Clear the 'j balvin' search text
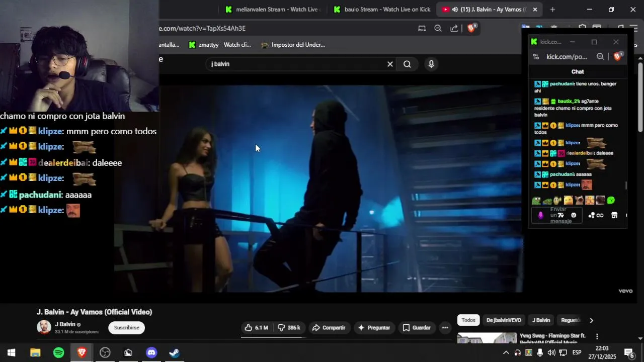644x362 pixels. [x=390, y=64]
